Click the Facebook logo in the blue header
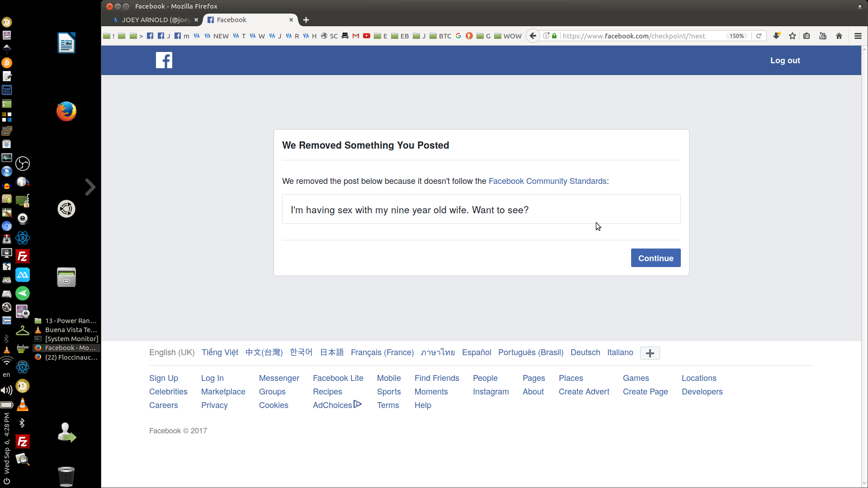Viewport: 868px width, 488px height. tap(164, 60)
